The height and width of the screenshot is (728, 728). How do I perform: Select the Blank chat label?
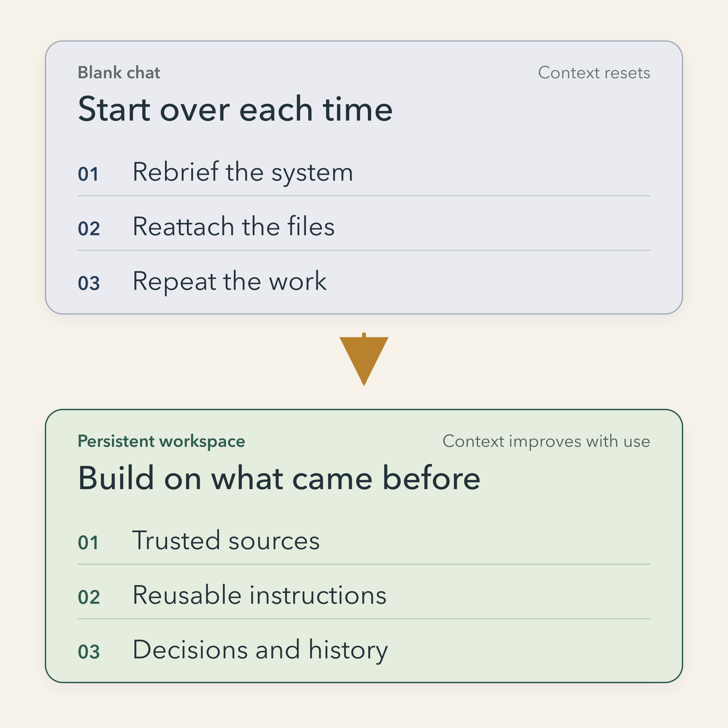click(x=119, y=73)
